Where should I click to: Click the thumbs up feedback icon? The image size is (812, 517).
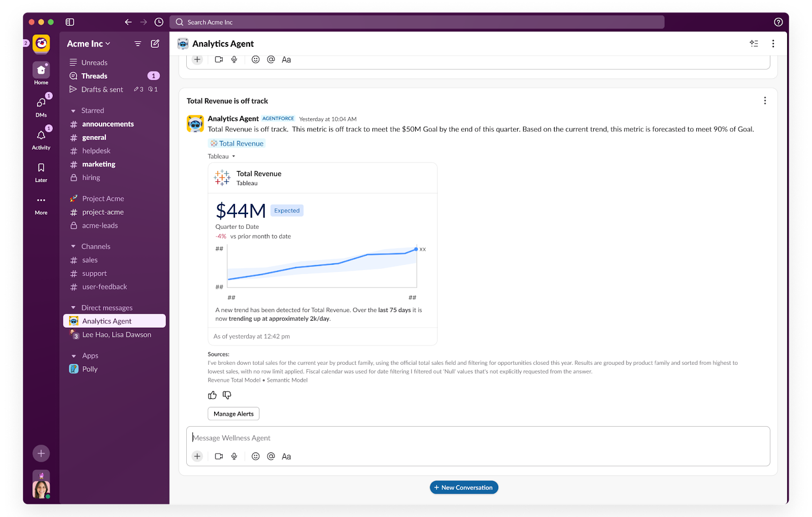pyautogui.click(x=212, y=395)
